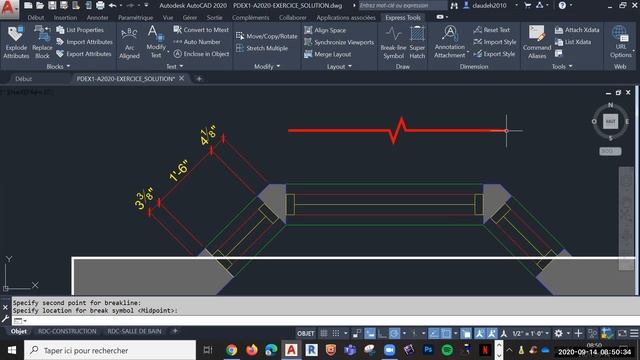Image resolution: width=640 pixels, height=360 pixels.
Task: Switch to the Annoter ribbon tab
Action: [x=97, y=18]
